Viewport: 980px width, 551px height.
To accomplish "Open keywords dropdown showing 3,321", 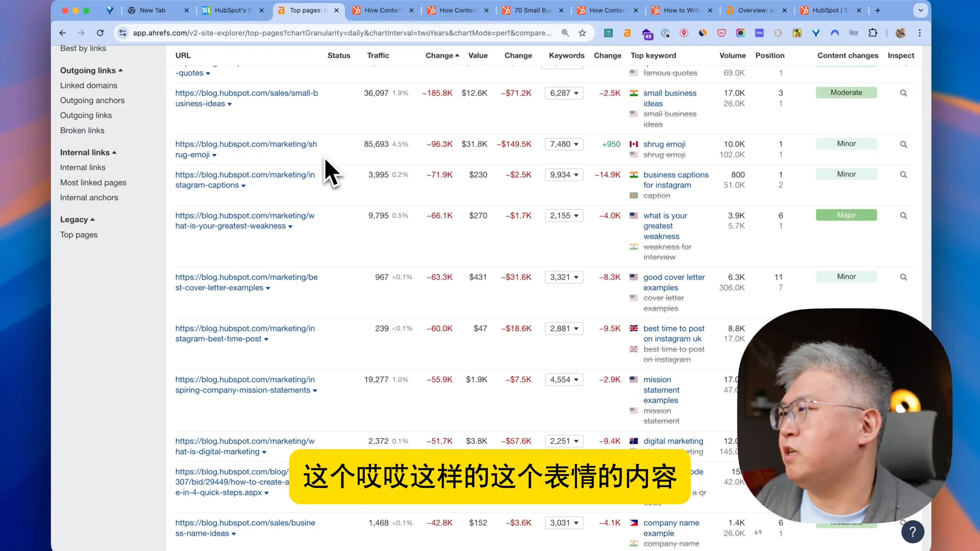I will click(x=564, y=277).
